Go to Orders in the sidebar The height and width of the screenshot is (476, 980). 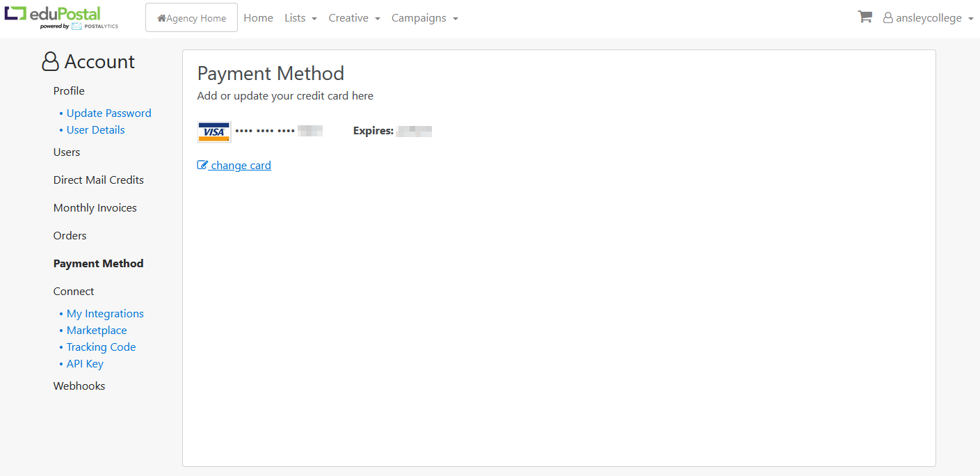(x=70, y=236)
